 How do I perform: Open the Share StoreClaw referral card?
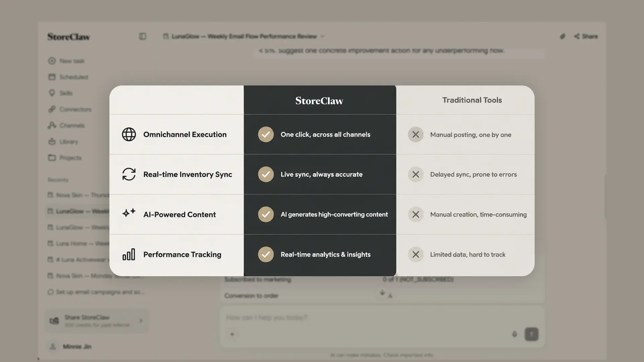[x=96, y=321]
